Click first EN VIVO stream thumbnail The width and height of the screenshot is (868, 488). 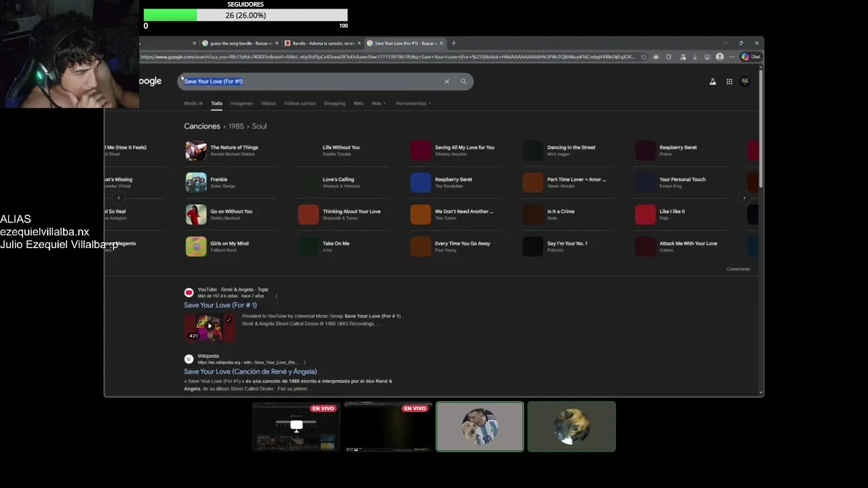[296, 426]
